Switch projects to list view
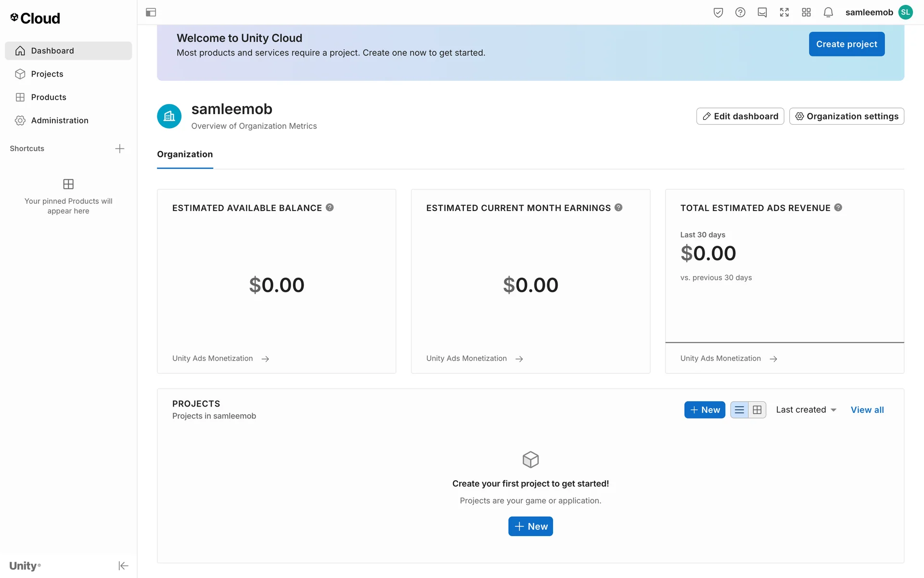Screen dimensions: 924x578 739,410
